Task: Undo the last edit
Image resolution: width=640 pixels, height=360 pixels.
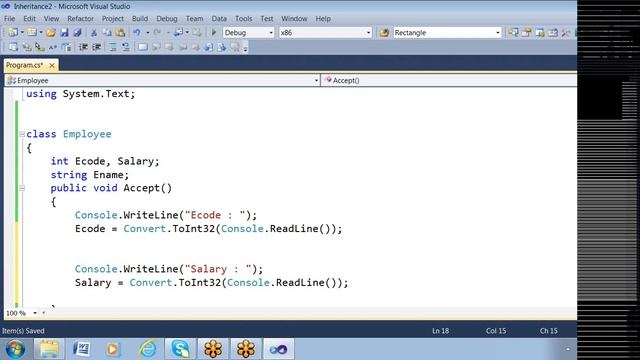Action: pyautogui.click(x=137, y=33)
